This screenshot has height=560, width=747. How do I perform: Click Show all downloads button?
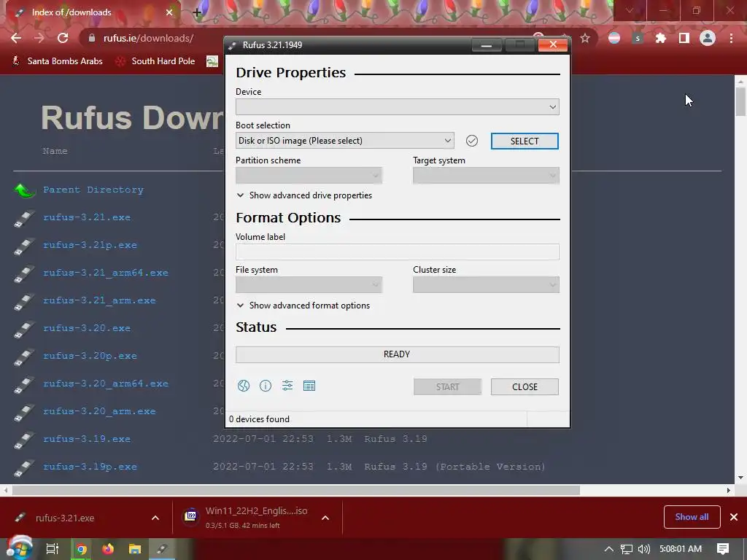click(692, 517)
